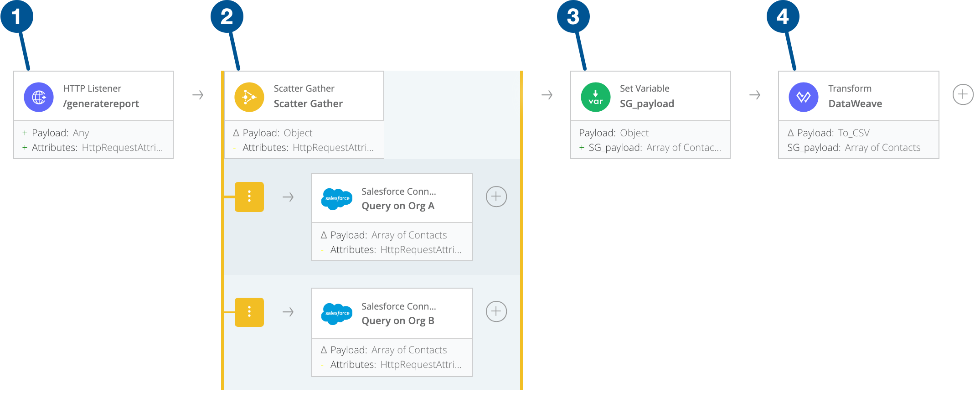Click callout marker number 4
Image resolution: width=980 pixels, height=393 pixels.
[783, 17]
